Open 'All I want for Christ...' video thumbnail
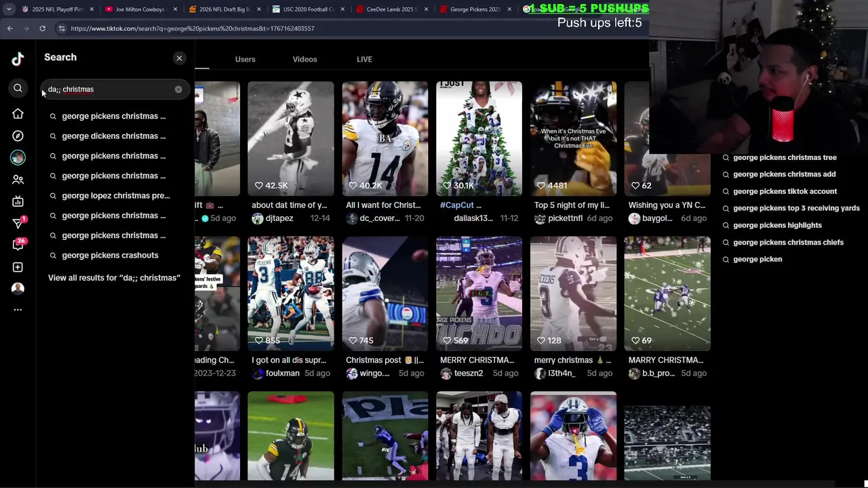 [x=384, y=138]
